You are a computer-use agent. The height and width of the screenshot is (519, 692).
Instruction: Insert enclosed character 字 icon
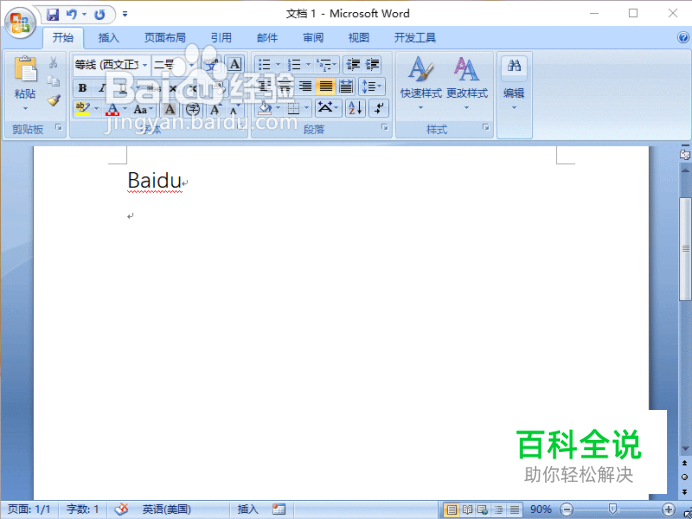pos(193,109)
